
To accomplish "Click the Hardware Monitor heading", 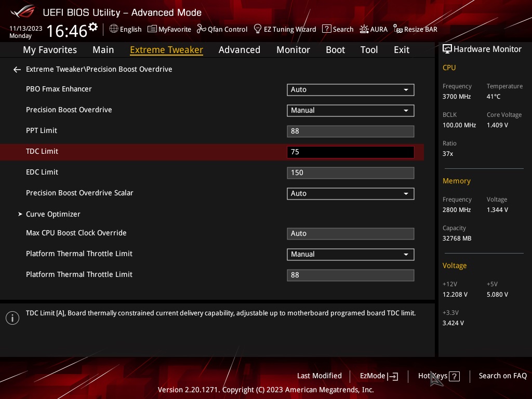I will click(x=487, y=49).
